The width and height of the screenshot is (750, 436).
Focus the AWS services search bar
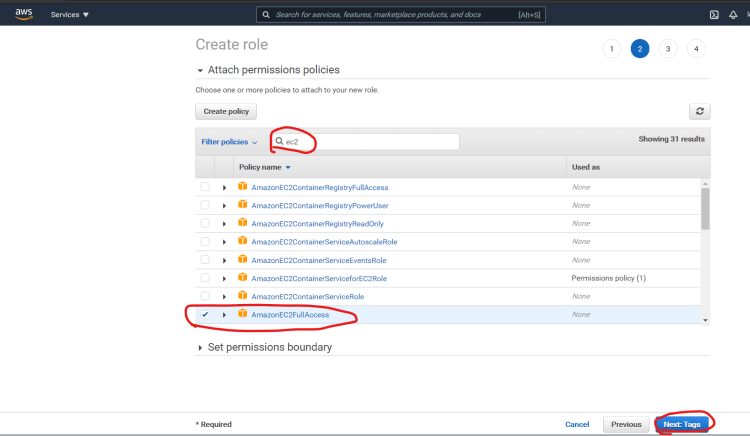click(x=401, y=14)
